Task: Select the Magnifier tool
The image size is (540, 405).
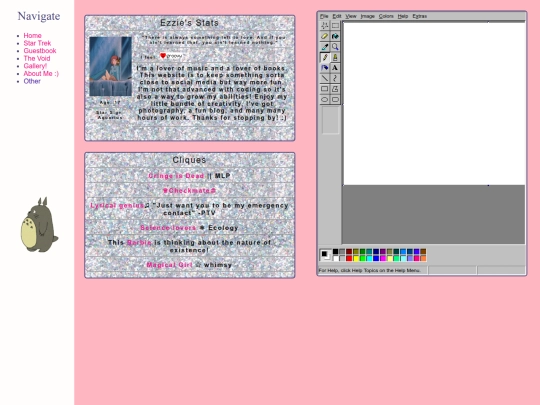Action: [335, 47]
